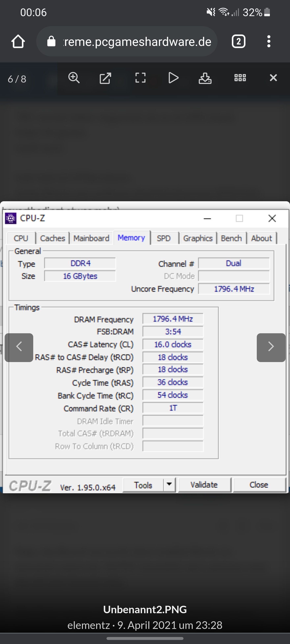Expand the Tools dropdown arrow
This screenshot has height=644, width=290.
[169, 485]
